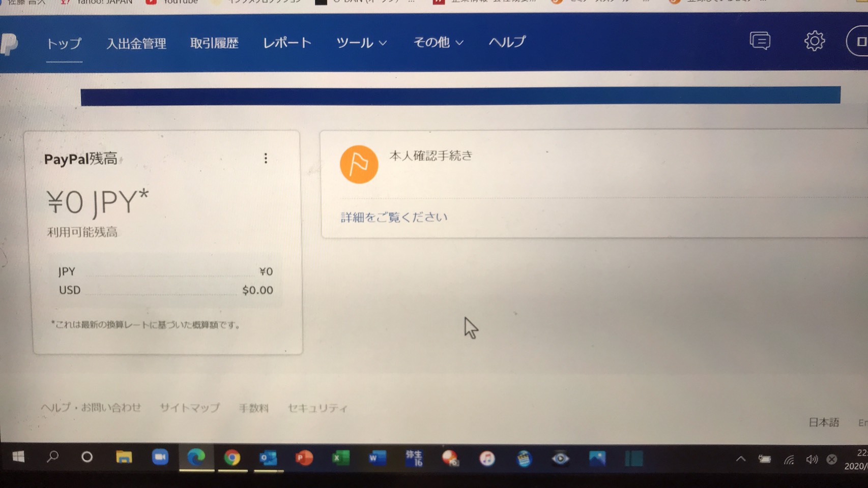This screenshot has height=488, width=868.
Task: Select the USD $0.00 balance row
Action: pyautogui.click(x=165, y=290)
